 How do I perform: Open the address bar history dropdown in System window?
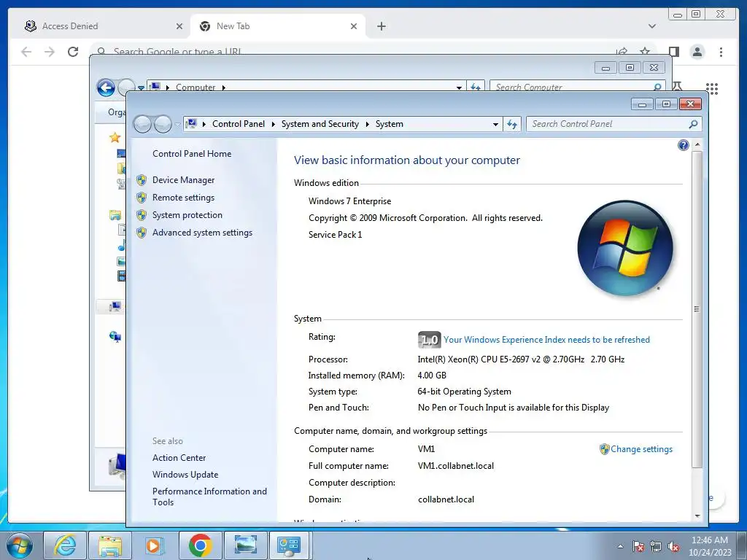[x=495, y=124]
